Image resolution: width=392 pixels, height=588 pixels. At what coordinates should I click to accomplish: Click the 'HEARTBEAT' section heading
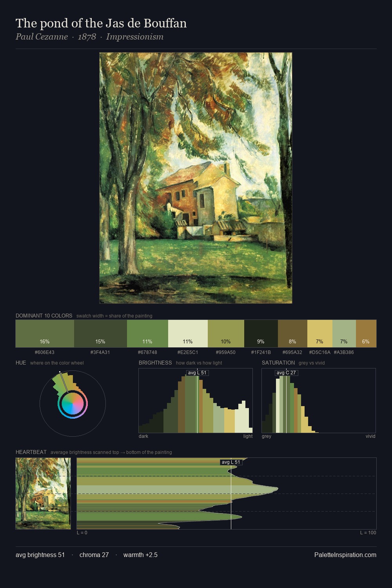click(31, 452)
